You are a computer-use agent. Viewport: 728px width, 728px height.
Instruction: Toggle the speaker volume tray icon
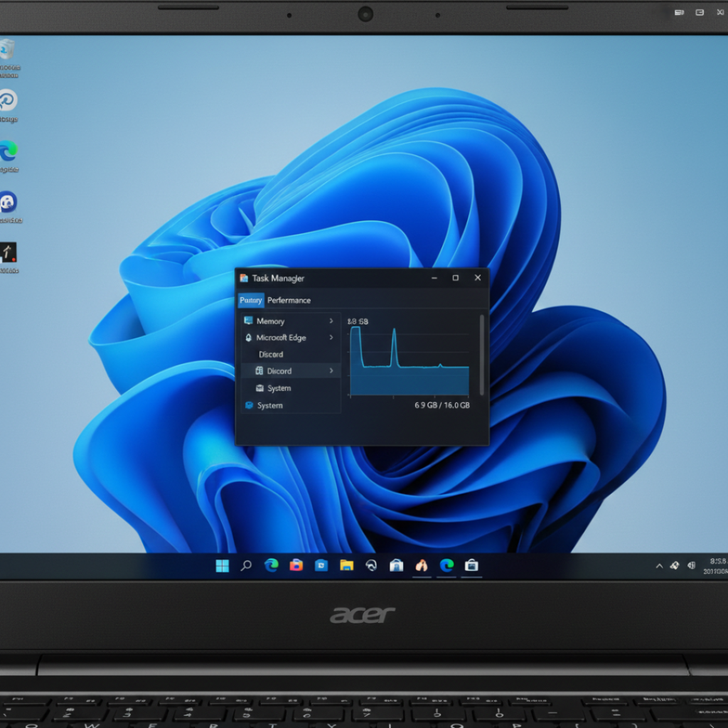click(x=691, y=565)
